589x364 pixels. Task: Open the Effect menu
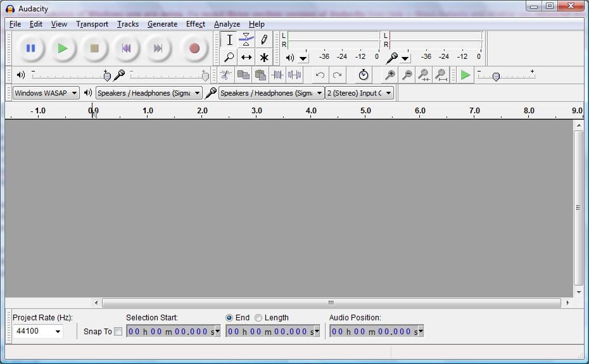coord(195,24)
